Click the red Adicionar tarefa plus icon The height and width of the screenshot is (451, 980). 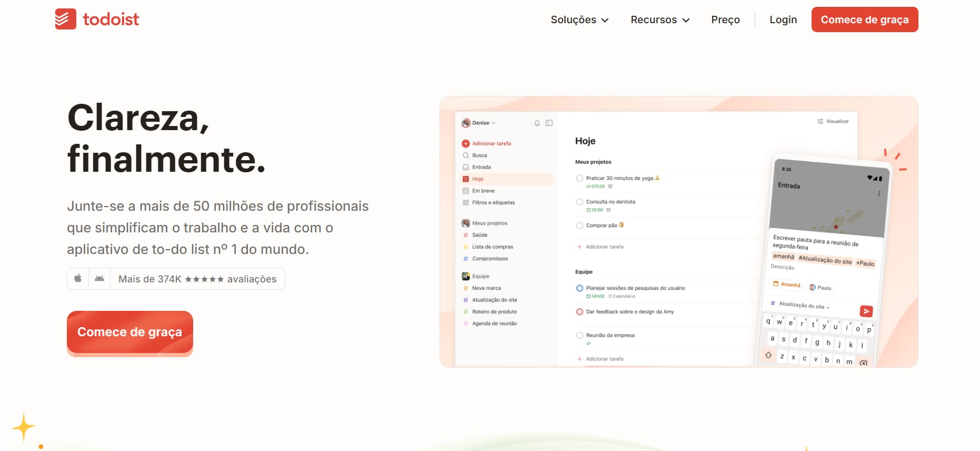tap(466, 143)
